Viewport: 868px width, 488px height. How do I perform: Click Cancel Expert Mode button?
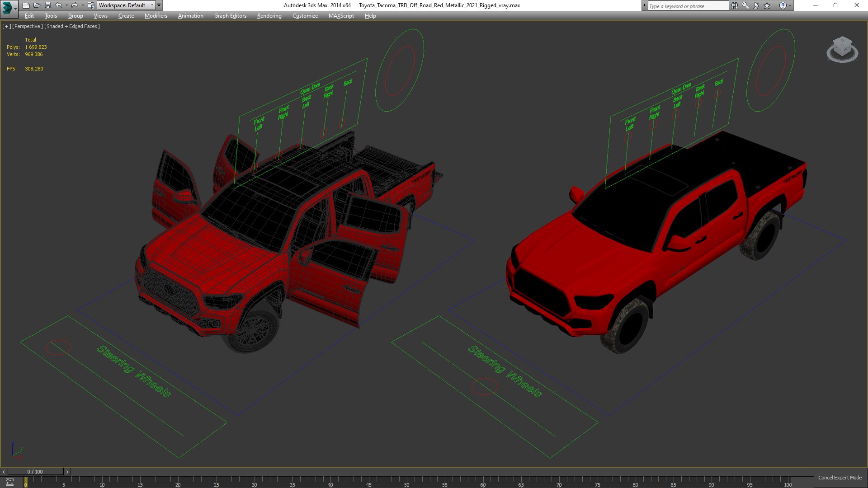click(840, 478)
